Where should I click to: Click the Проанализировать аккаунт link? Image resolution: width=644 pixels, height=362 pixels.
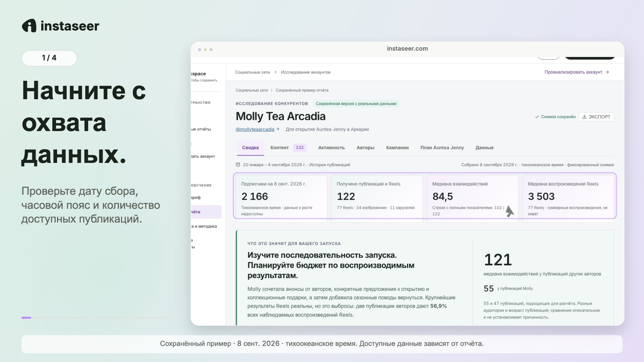click(x=573, y=72)
